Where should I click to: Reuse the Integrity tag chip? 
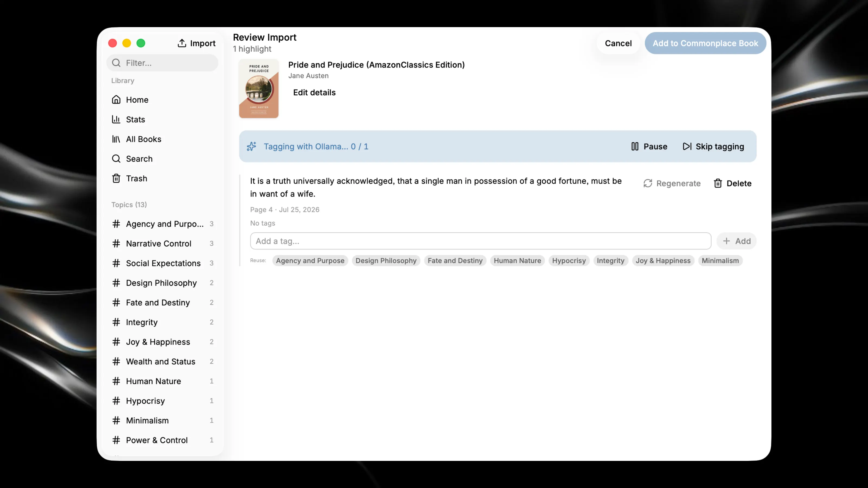coord(611,261)
